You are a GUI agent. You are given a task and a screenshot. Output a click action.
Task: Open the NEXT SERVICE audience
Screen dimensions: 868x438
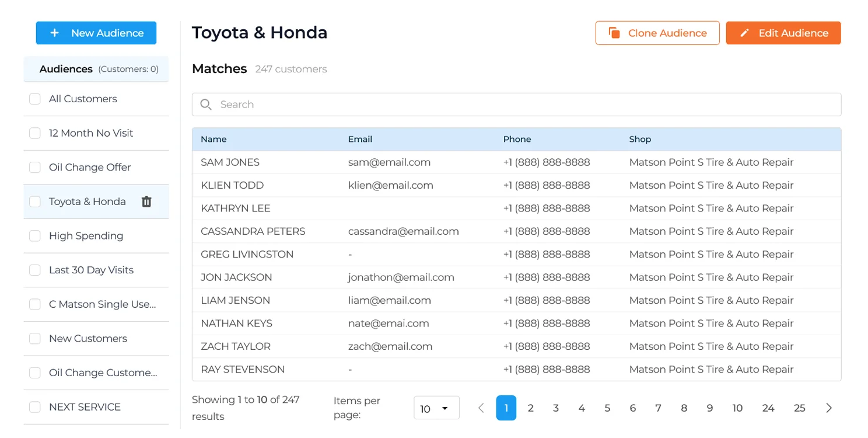(85, 407)
